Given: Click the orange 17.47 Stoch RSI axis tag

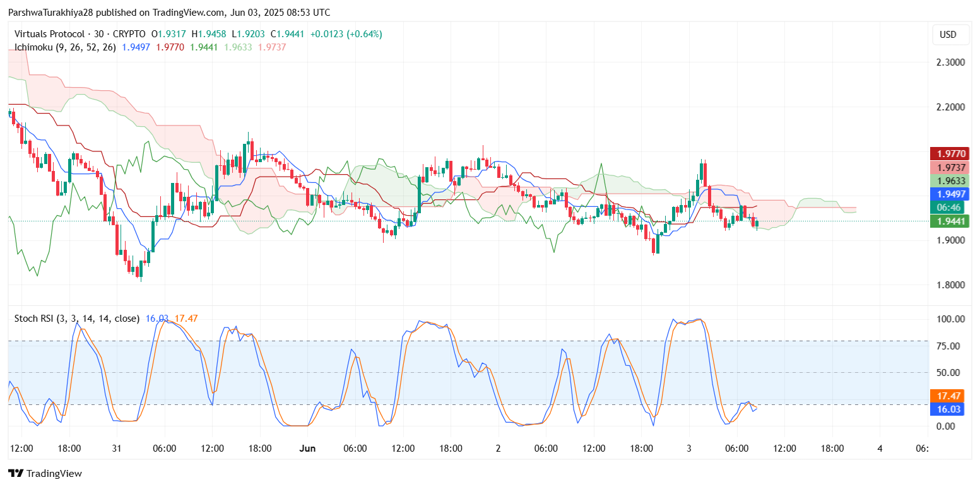Looking at the screenshot, I should 947,396.
